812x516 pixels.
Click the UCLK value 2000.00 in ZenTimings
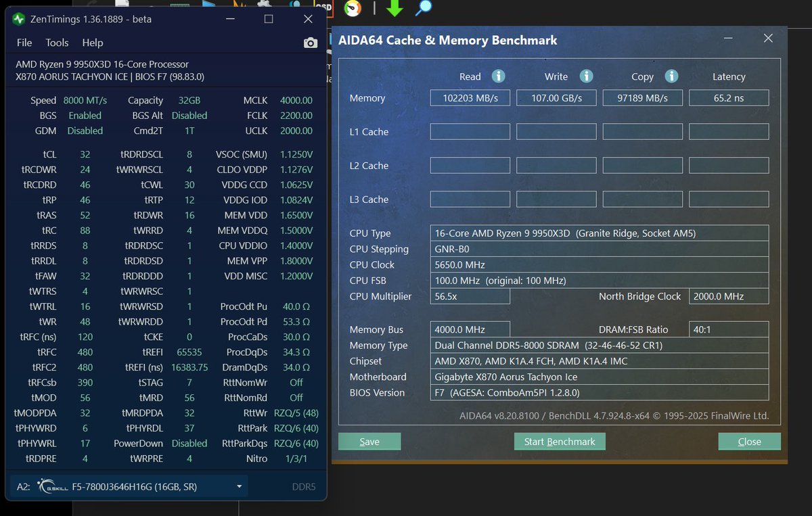pos(296,131)
